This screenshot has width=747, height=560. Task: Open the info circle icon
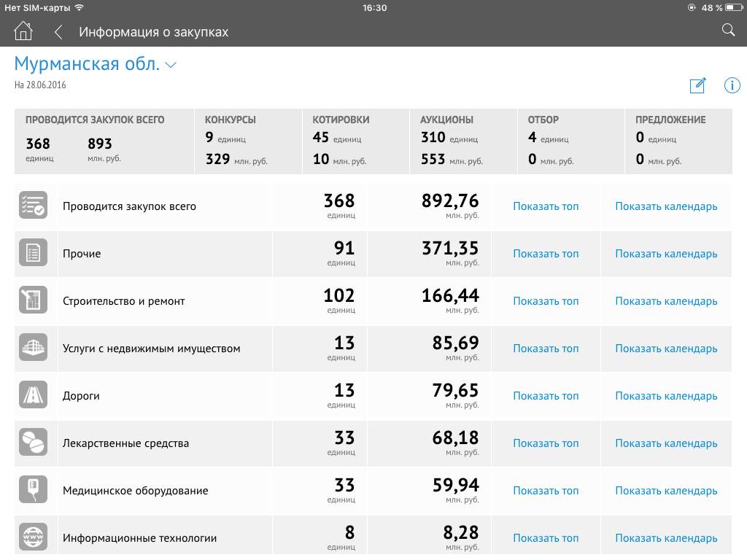tap(732, 85)
